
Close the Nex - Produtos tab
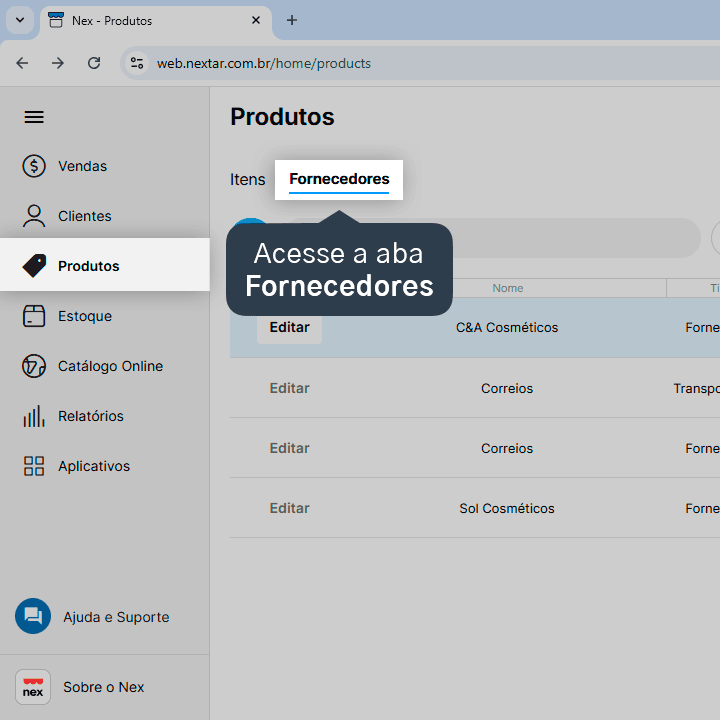pyautogui.click(x=256, y=20)
